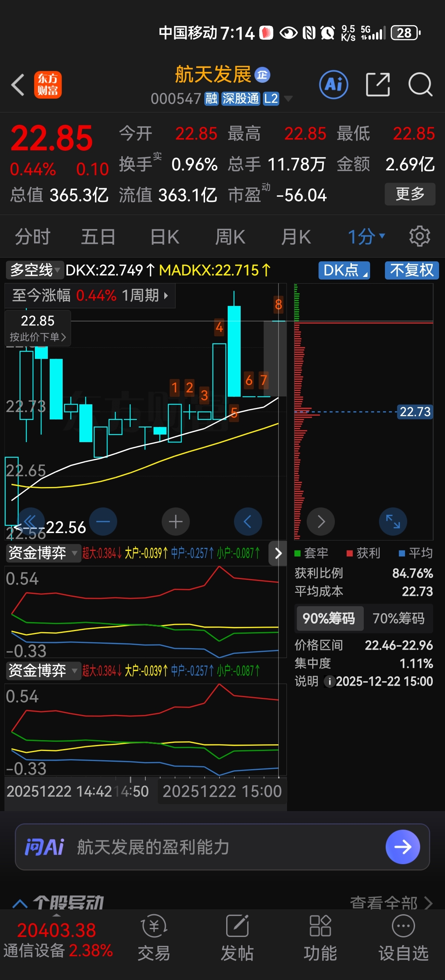The width and height of the screenshot is (445, 980).
Task: Tap 市盈 -56.04 value
Action: (x=301, y=195)
